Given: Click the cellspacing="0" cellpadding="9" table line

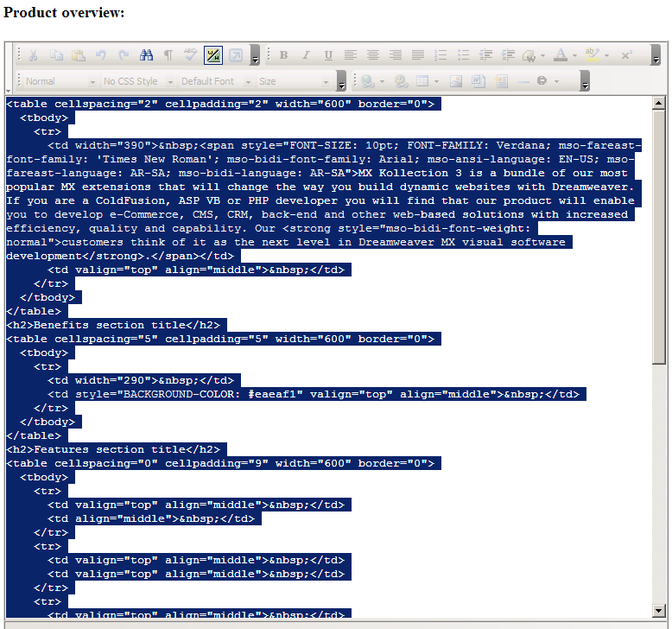Looking at the screenshot, I should click(220, 463).
